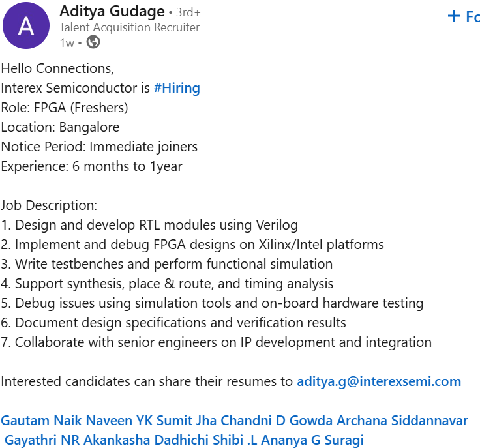This screenshot has height=448, width=480.
Task: Click the Role: FPGA (Freshers) line
Action: 65,108
